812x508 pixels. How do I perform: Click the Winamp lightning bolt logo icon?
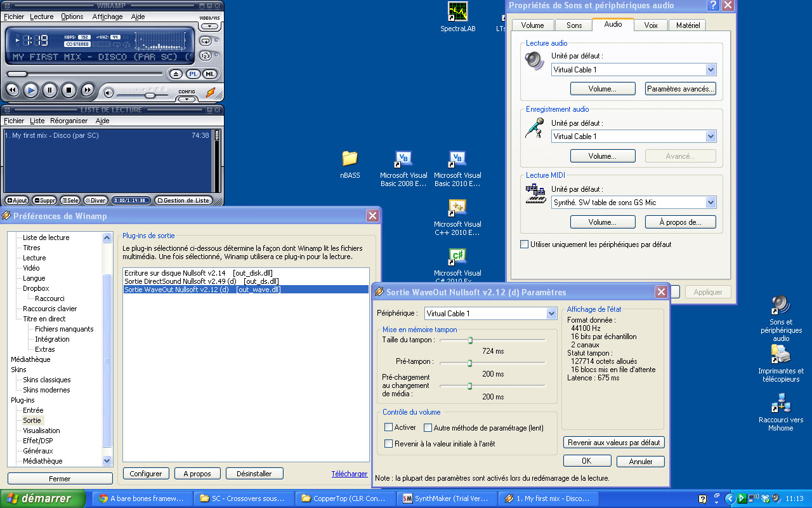point(211,93)
